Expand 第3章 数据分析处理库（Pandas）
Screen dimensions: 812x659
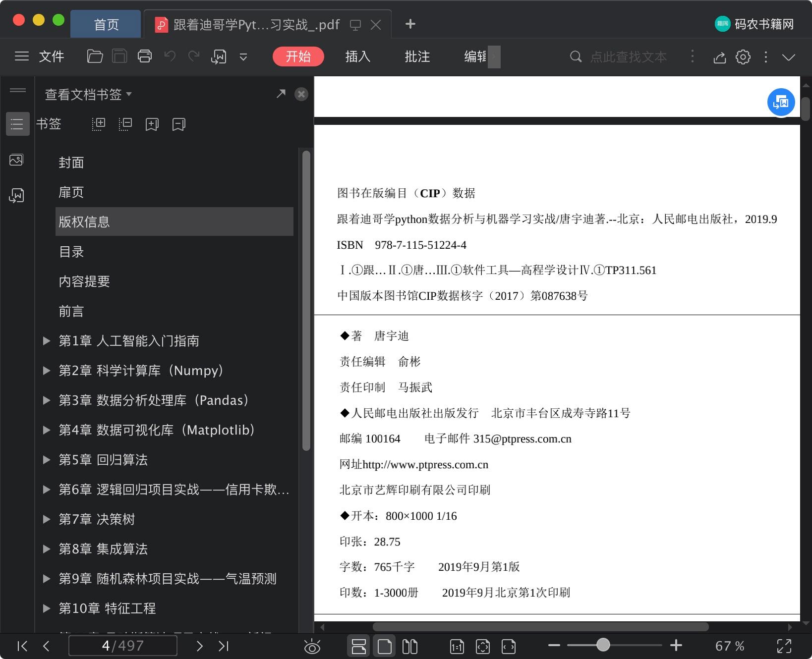(x=47, y=400)
